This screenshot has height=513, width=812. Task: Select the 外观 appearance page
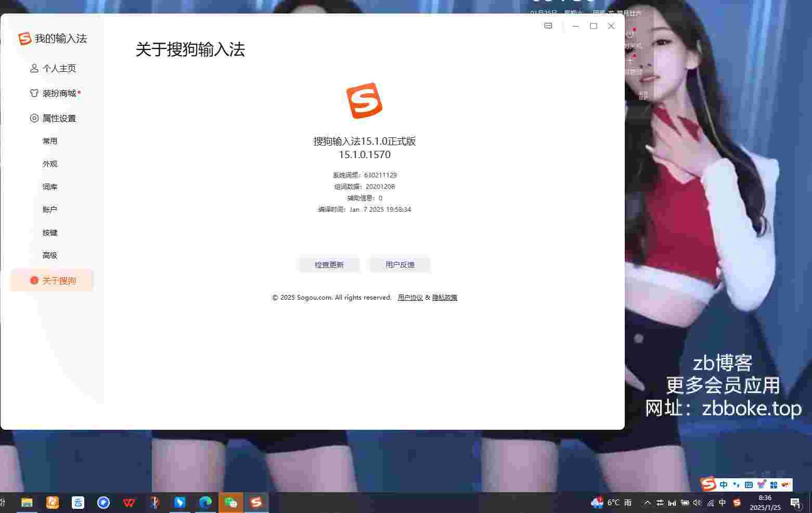click(x=50, y=164)
